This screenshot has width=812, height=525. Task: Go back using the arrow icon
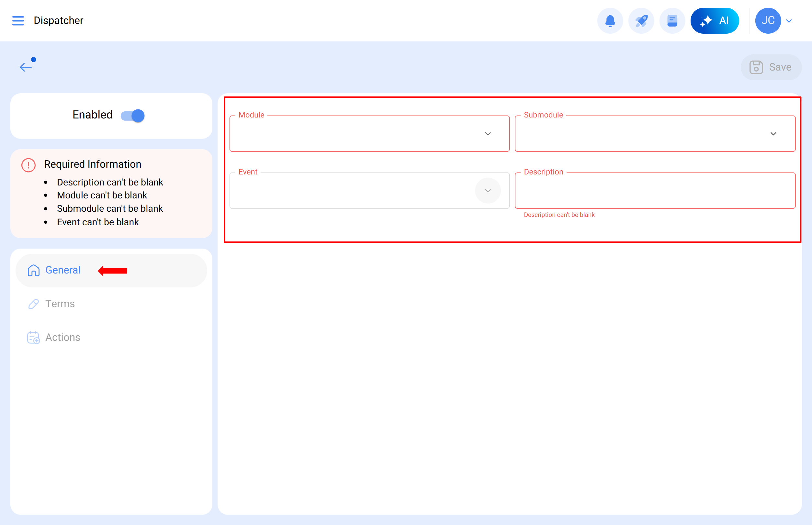[26, 66]
